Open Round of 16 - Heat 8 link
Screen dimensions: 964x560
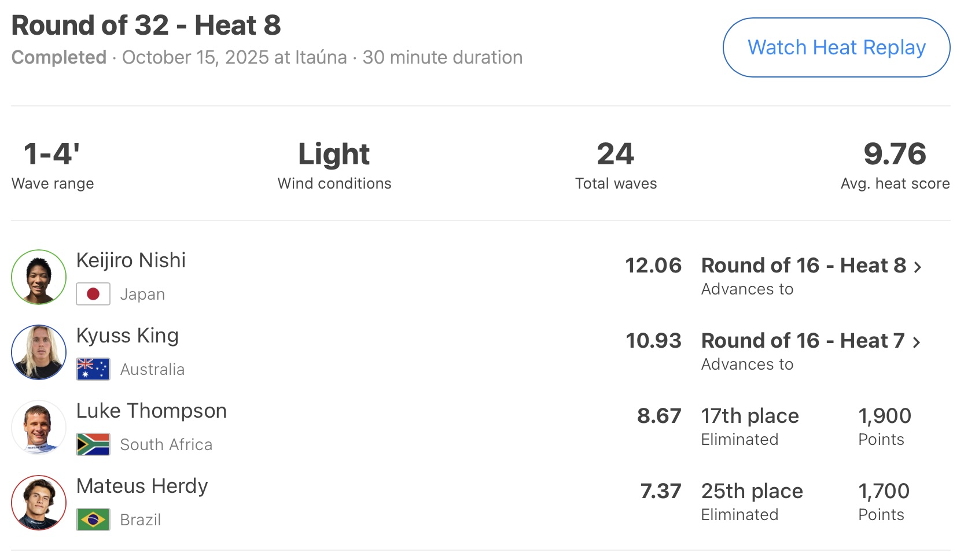click(x=803, y=266)
